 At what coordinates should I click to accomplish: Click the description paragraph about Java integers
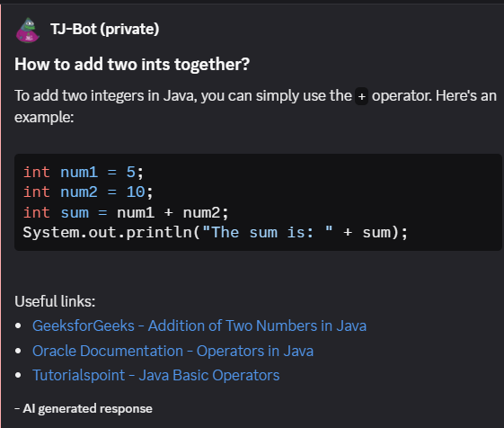(x=255, y=106)
